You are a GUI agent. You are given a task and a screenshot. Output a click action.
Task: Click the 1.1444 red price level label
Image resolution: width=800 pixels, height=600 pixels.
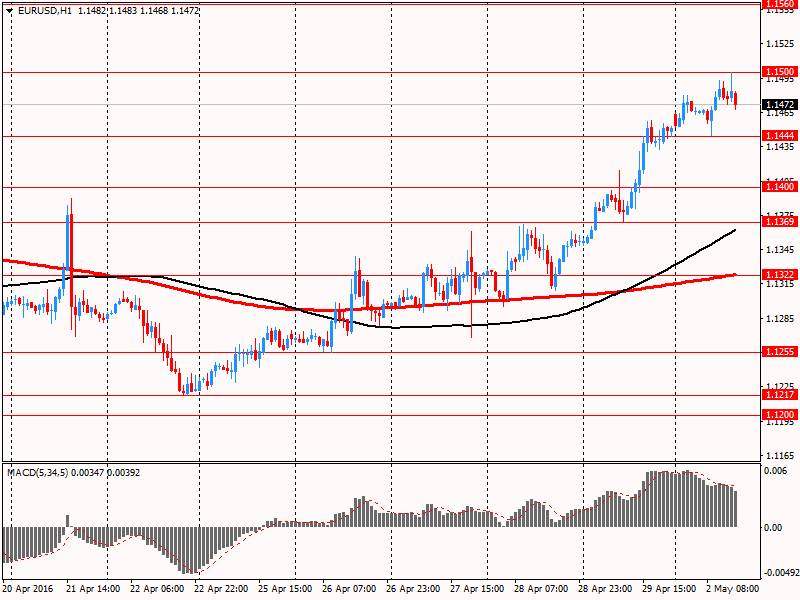(x=780, y=136)
